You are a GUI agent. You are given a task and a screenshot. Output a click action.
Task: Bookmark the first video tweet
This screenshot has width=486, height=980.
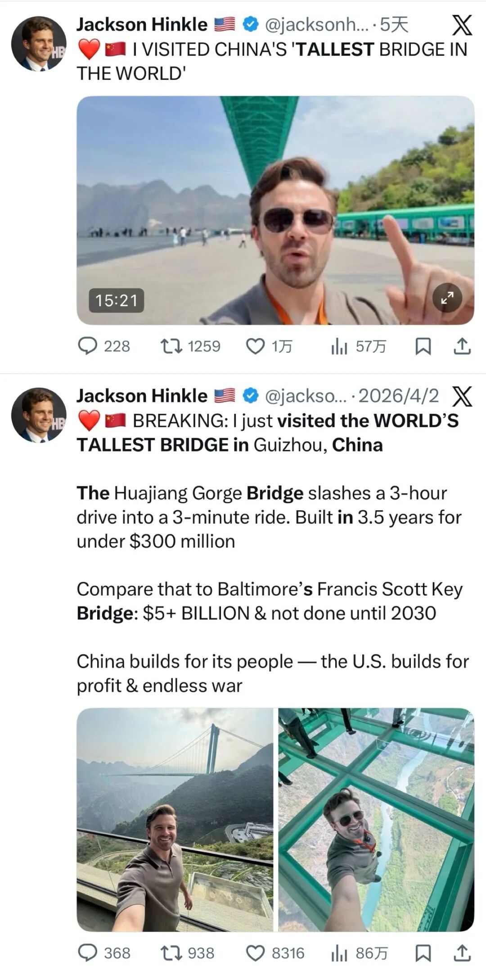(423, 346)
